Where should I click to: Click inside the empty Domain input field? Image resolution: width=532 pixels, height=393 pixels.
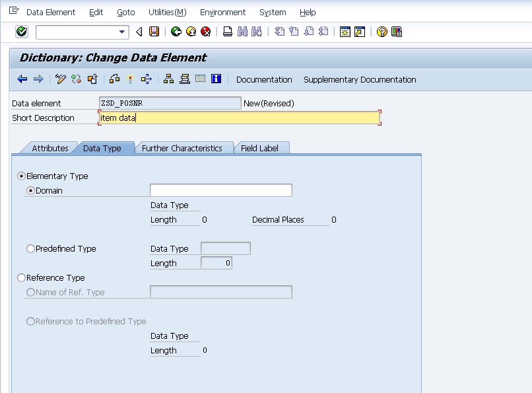220,190
